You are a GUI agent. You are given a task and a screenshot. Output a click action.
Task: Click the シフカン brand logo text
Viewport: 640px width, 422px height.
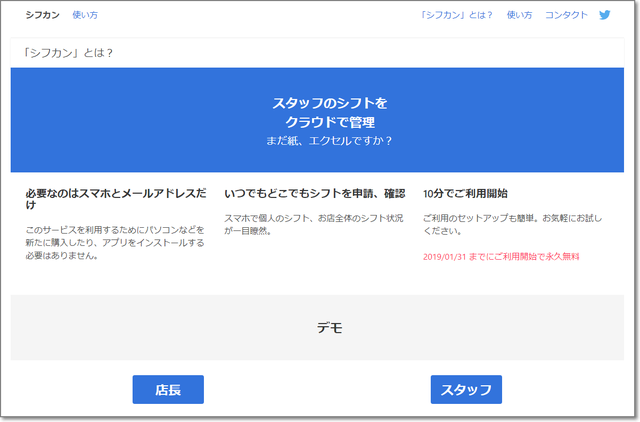click(43, 15)
